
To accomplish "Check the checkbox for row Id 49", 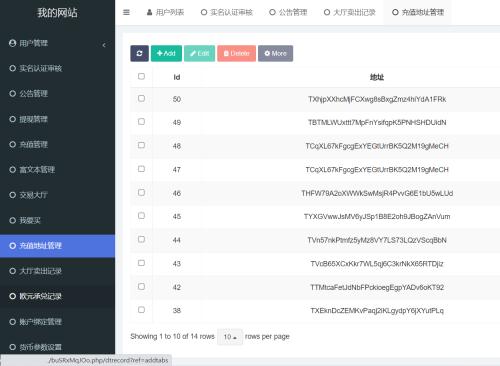I will click(141, 122).
